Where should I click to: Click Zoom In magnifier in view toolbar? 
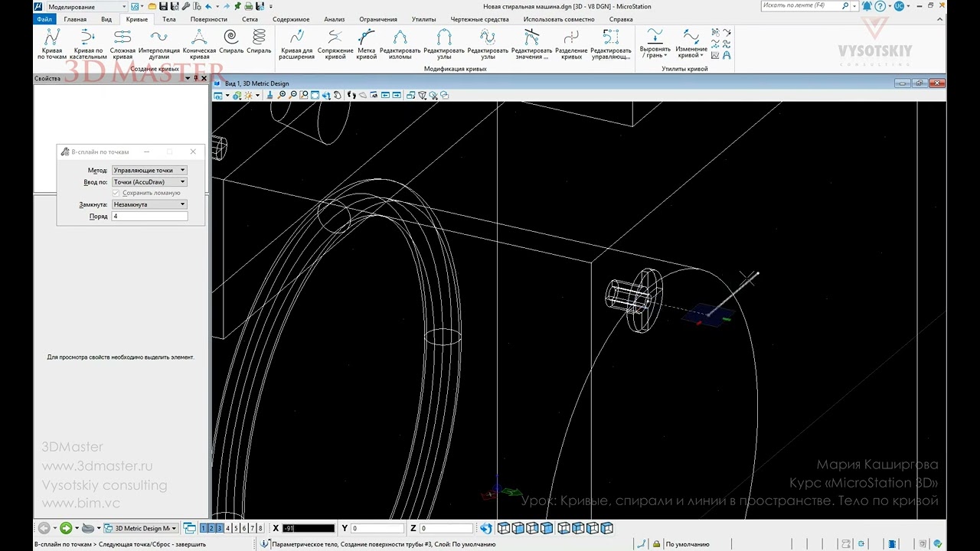pyautogui.click(x=282, y=95)
